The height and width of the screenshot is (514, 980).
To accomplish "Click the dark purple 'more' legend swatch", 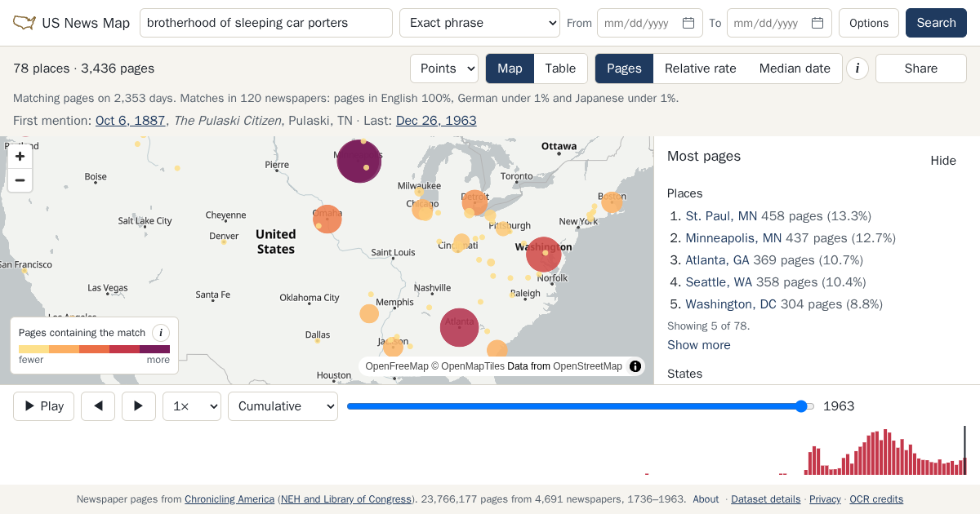I will (154, 349).
